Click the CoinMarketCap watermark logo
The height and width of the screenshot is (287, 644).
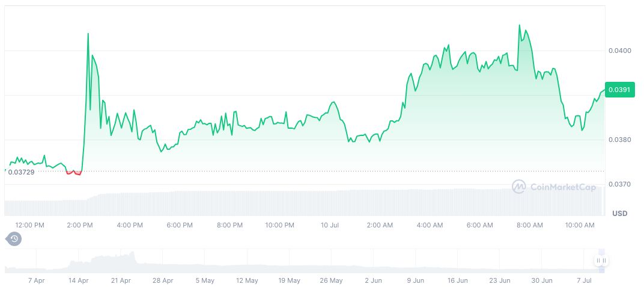click(x=554, y=187)
